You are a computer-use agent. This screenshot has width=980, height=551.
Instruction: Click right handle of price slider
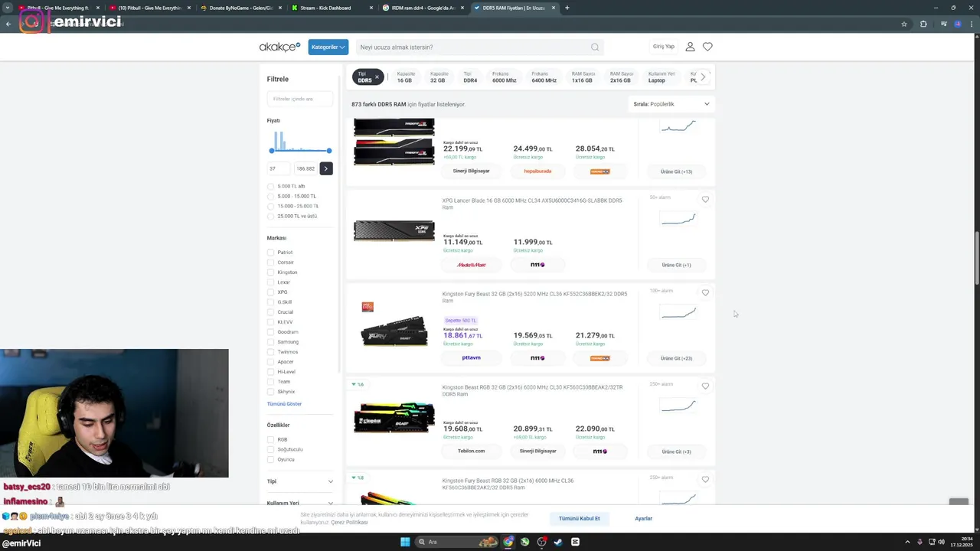pyautogui.click(x=329, y=151)
